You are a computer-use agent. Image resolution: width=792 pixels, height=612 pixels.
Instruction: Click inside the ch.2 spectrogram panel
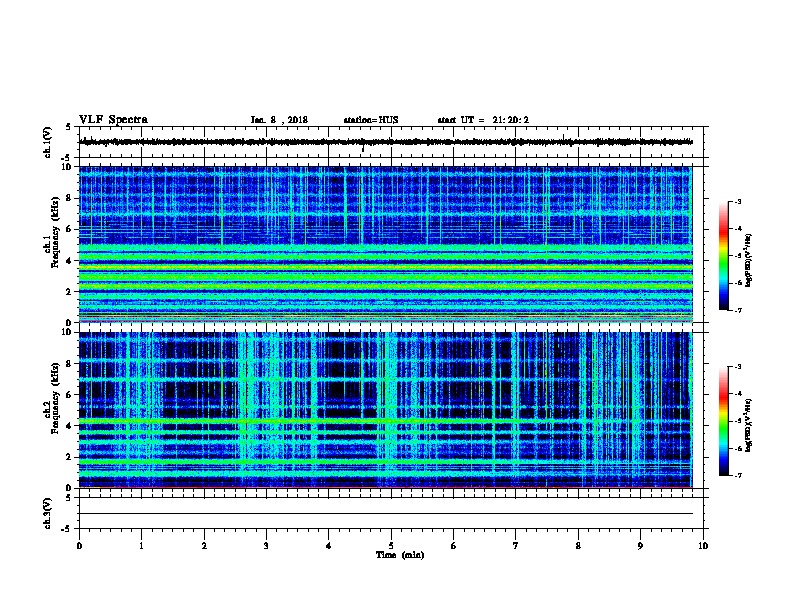(386, 410)
